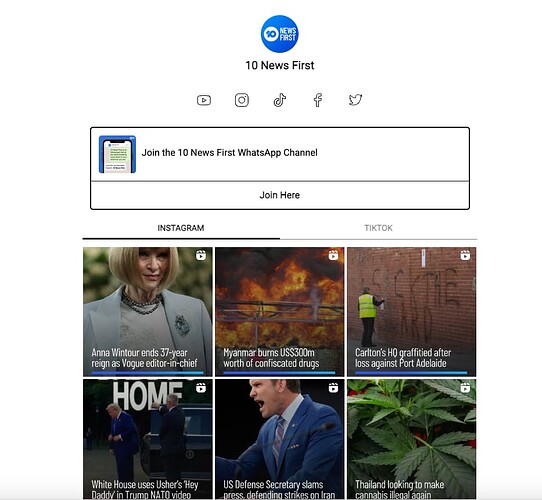The height and width of the screenshot is (500, 542).
Task: Click reel icon on US Defense Secretary post
Action: coord(333,388)
